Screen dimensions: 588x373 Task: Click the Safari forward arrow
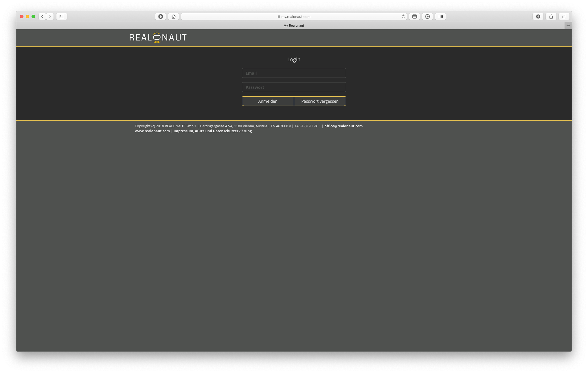coord(50,16)
